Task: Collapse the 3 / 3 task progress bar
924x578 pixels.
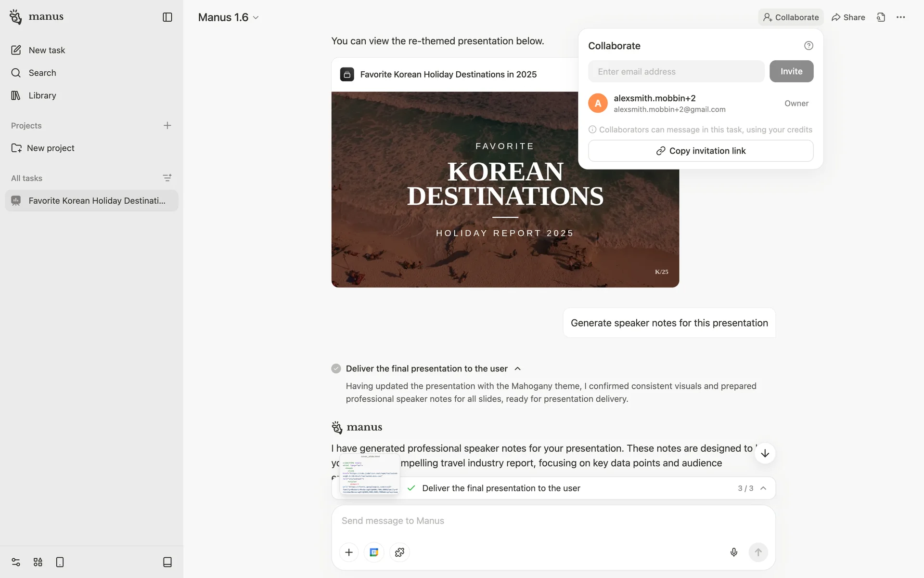Action: click(x=763, y=488)
